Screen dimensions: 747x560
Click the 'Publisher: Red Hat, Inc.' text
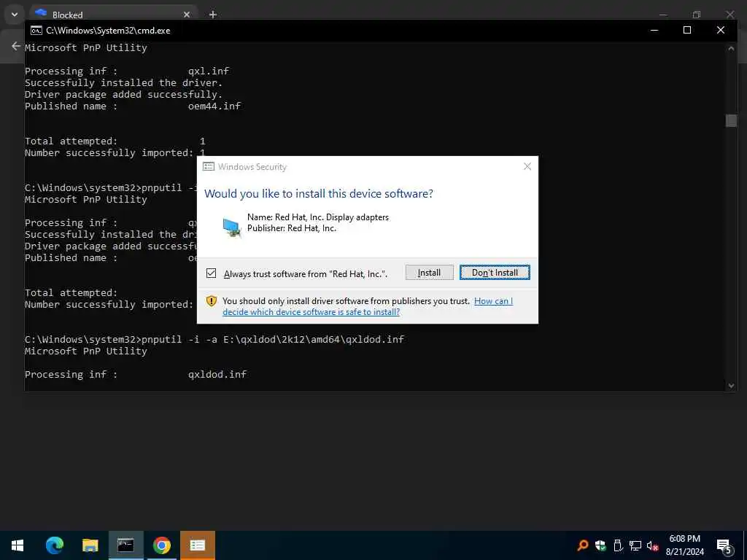tap(292, 228)
